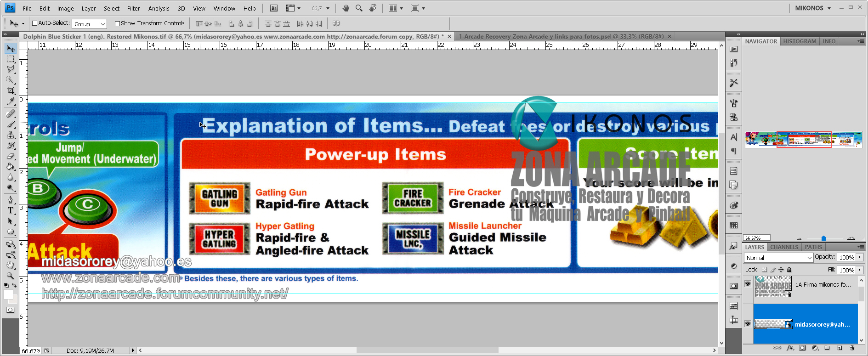Viewport: 868px width, 356px height.
Task: Add layer style with fx button
Action: click(x=790, y=348)
